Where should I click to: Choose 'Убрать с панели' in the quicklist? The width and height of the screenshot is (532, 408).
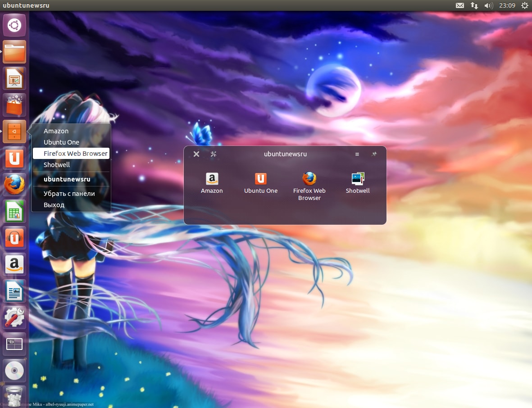[x=71, y=194]
